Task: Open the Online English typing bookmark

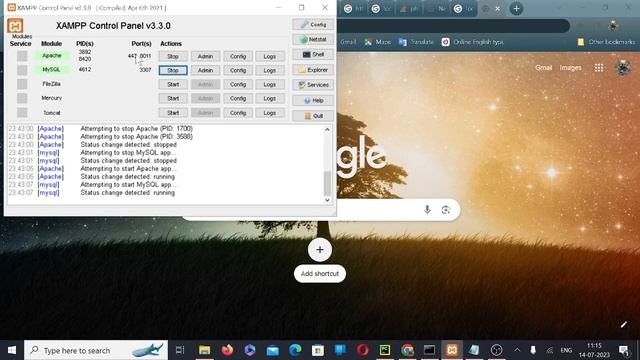Action: click(473, 42)
